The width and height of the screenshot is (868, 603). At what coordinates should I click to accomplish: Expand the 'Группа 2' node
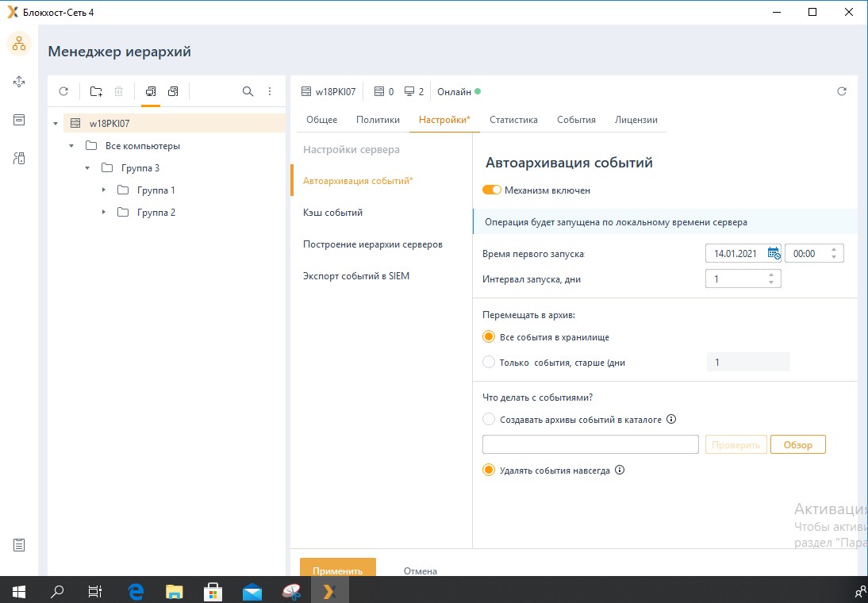103,212
